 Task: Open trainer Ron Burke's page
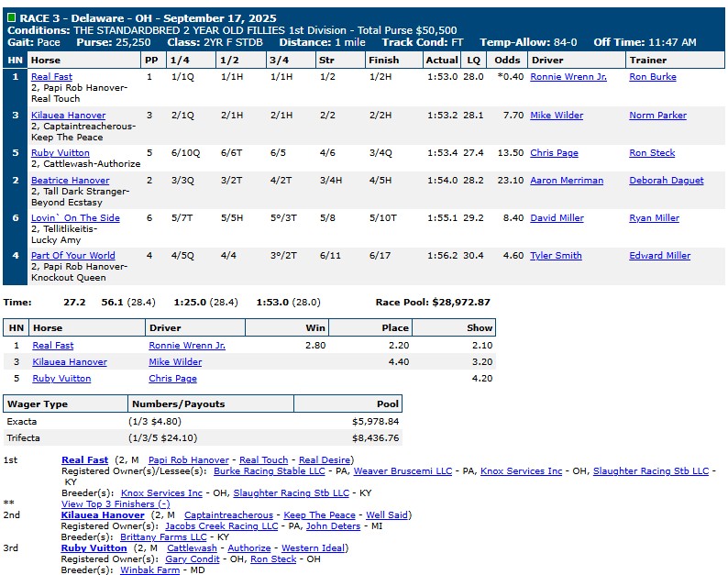tap(652, 77)
